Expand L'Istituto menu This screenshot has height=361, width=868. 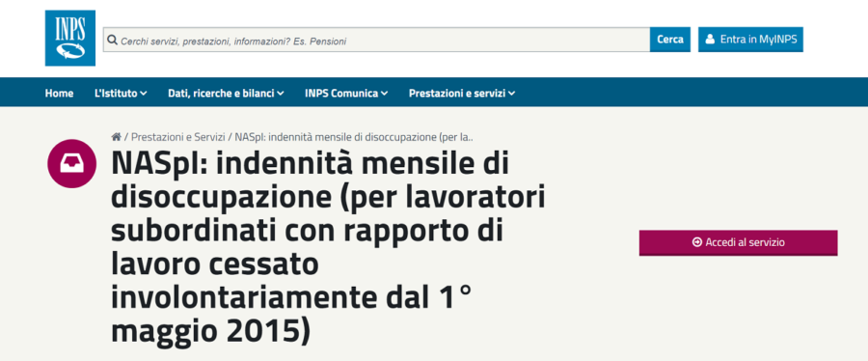(x=121, y=94)
